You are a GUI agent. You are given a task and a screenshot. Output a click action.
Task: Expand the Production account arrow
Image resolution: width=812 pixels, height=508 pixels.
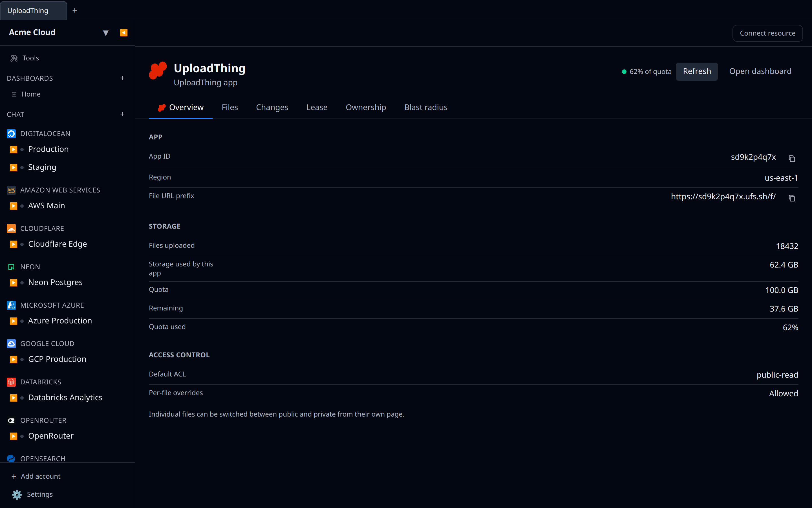(x=14, y=149)
